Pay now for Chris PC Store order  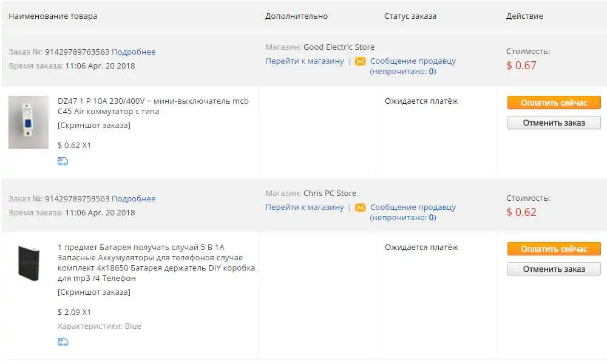tap(554, 249)
